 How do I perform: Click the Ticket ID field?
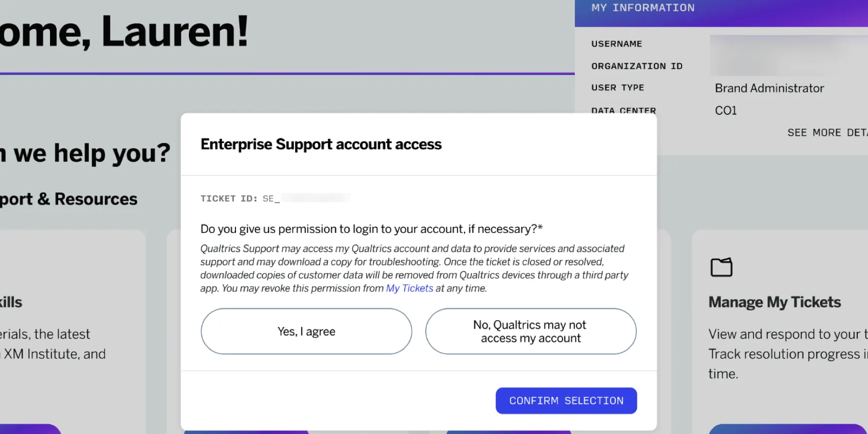point(276,198)
